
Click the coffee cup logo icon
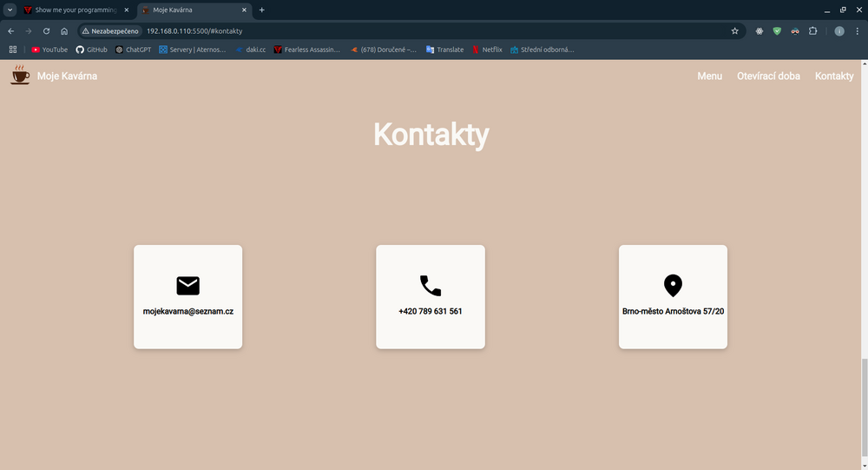coord(20,75)
